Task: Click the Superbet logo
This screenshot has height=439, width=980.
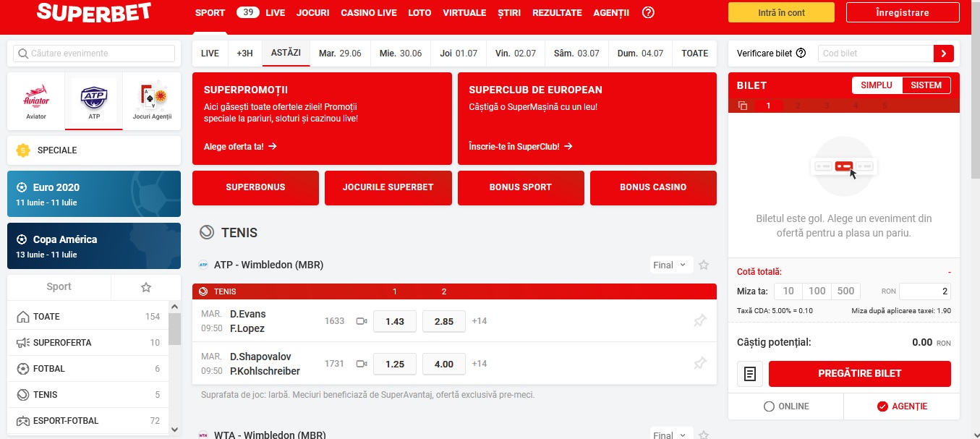Action: pos(94,12)
